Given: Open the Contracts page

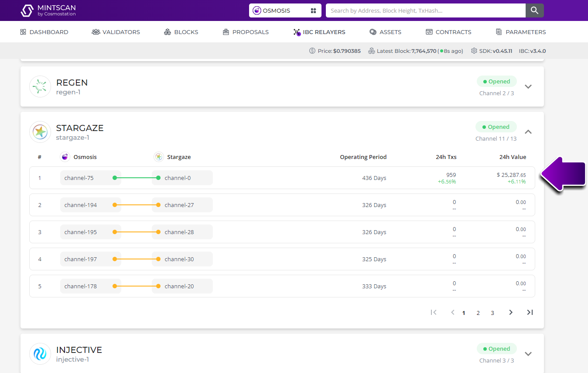Looking at the screenshot, I should pos(448,32).
